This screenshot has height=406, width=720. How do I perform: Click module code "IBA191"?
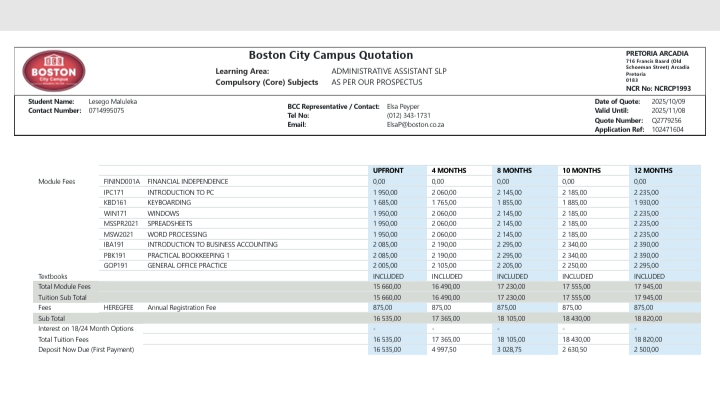(x=113, y=245)
